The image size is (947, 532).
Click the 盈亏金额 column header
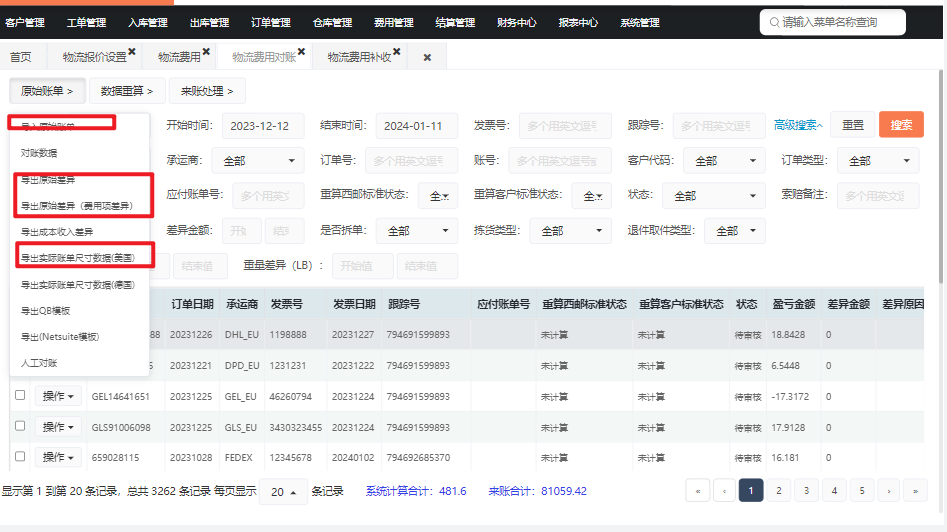(x=794, y=304)
